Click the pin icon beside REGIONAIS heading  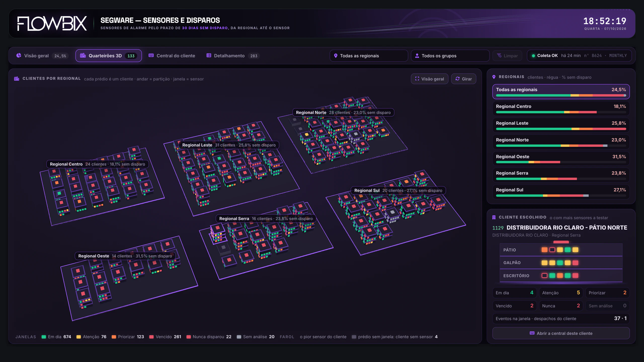coord(494,77)
